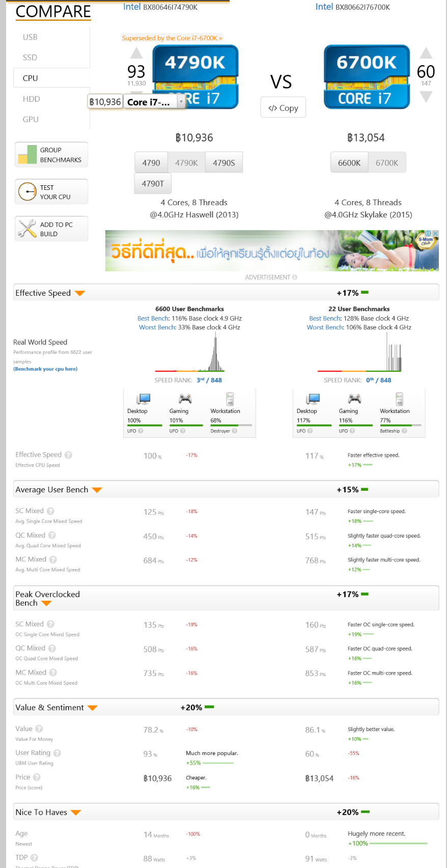
Task: Select the USB category tab
Action: [x=30, y=37]
